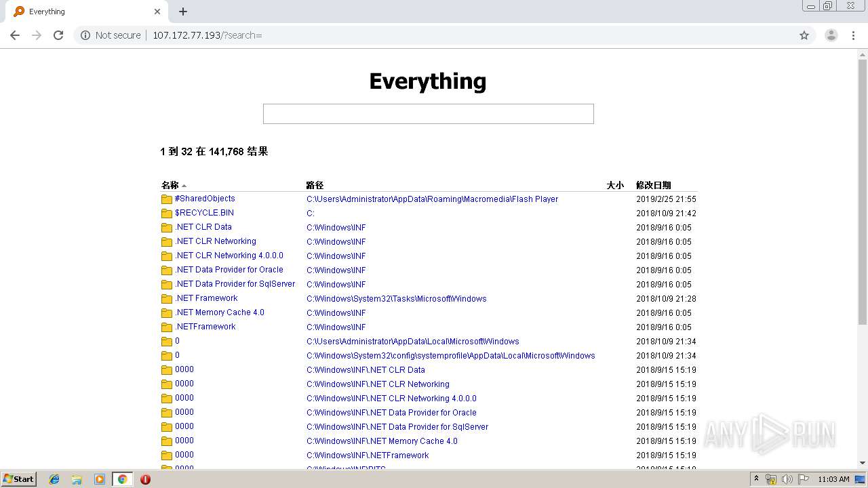Open the Chrome profile avatar menu

coord(831,35)
